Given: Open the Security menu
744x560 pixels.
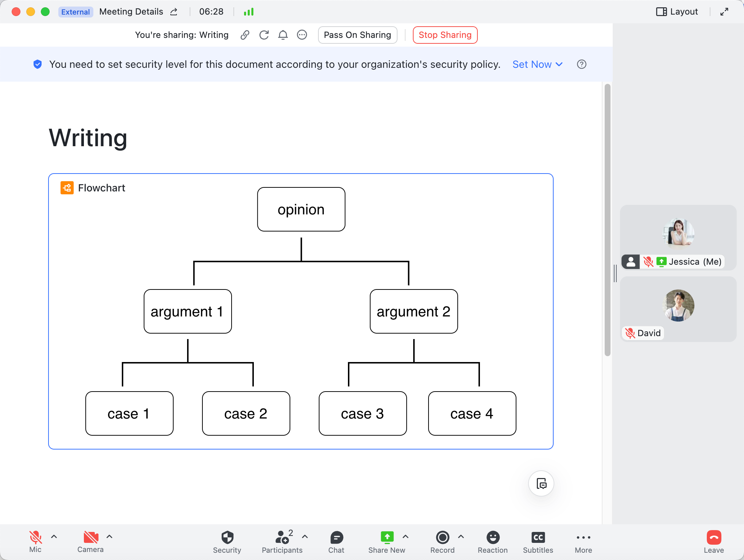Looking at the screenshot, I should pos(227,542).
